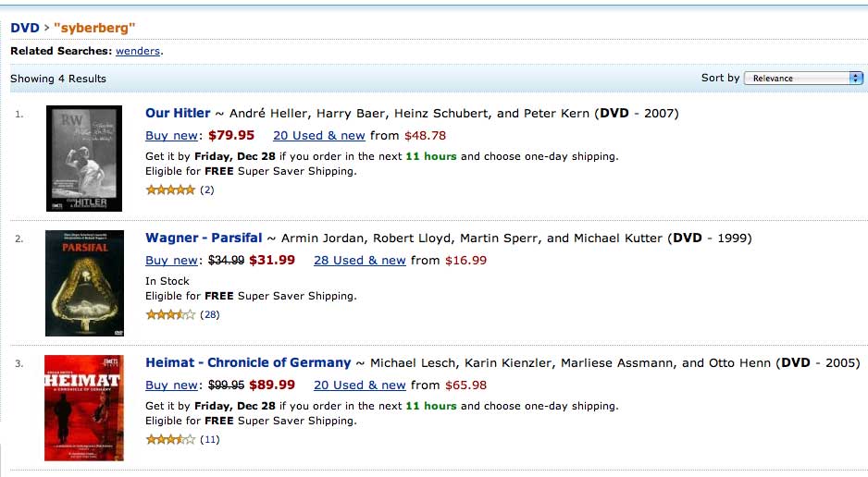Open 20 Used & new offers for Heimat
The width and height of the screenshot is (868, 477).
pos(360,385)
